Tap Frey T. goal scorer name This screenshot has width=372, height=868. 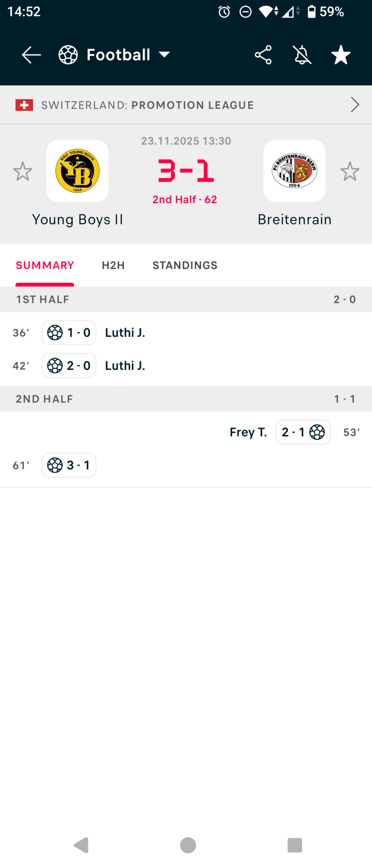[248, 432]
